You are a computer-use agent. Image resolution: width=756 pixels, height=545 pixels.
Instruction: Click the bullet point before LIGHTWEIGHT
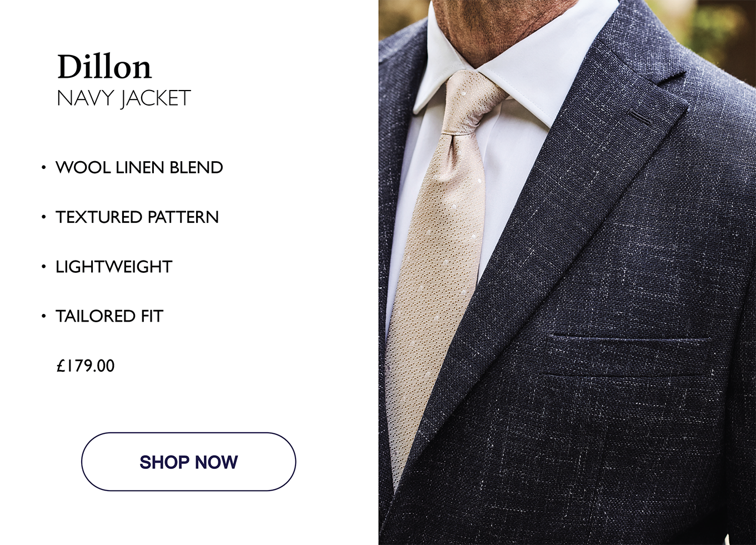pyautogui.click(x=43, y=267)
